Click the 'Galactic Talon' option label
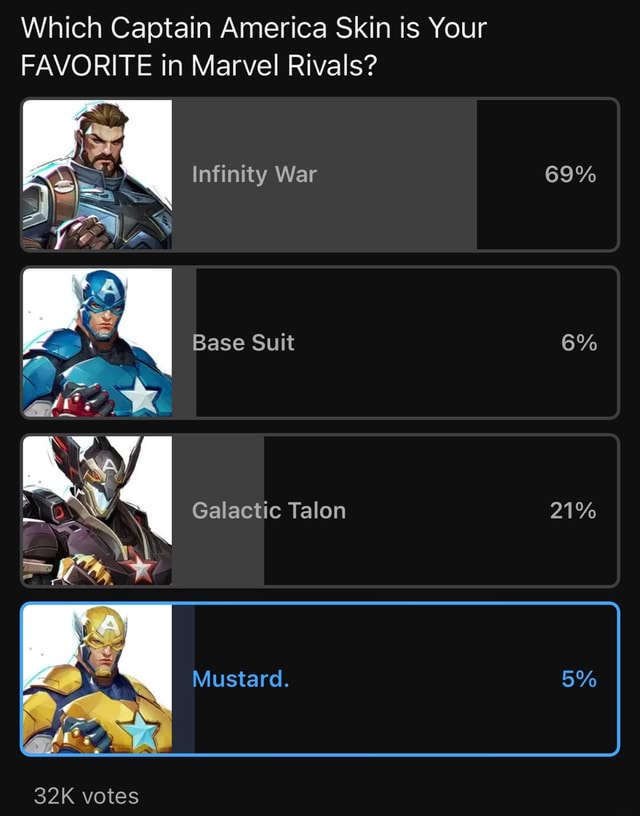This screenshot has width=640, height=816. pos(268,510)
